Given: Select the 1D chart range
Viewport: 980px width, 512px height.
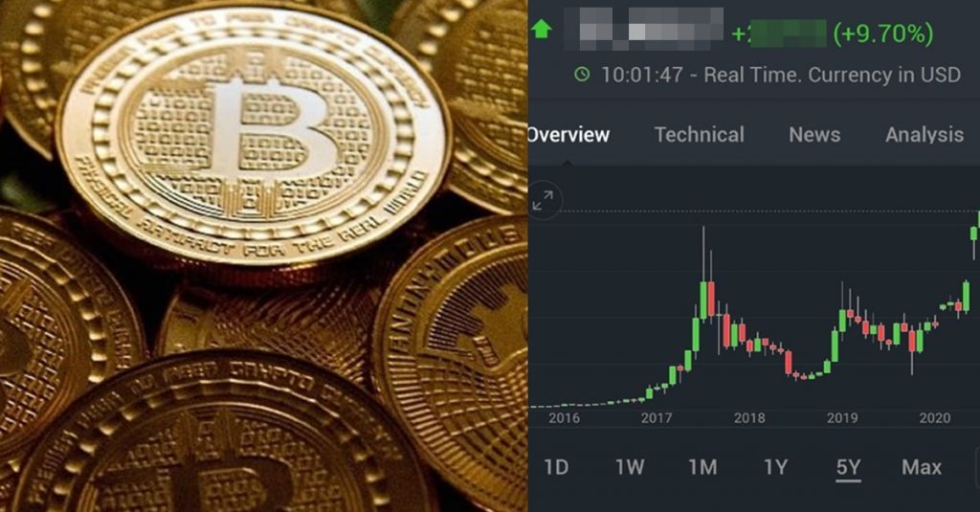Looking at the screenshot, I should (556, 467).
